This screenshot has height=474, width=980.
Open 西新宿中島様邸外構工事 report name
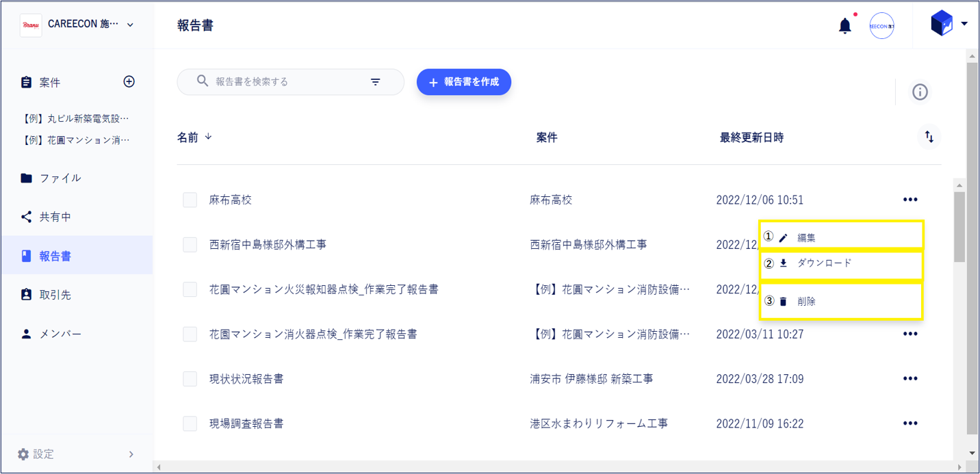268,244
